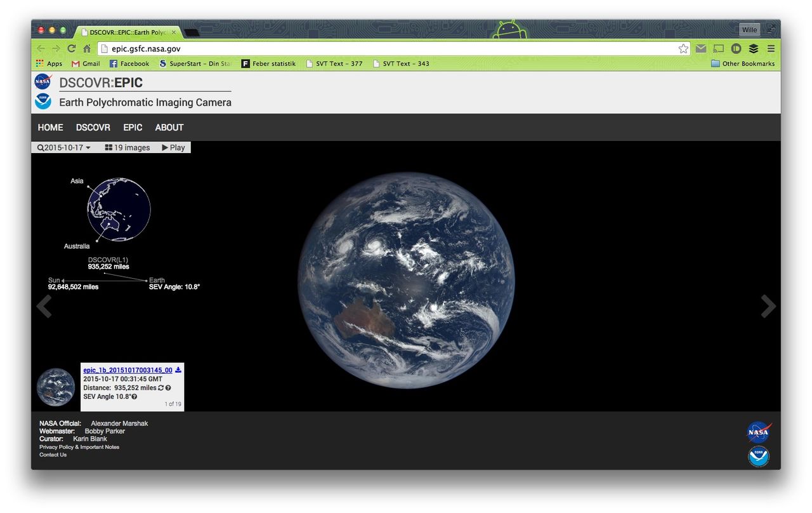Click the Google Cast extension icon
The height and width of the screenshot is (513, 812).
[x=718, y=49]
